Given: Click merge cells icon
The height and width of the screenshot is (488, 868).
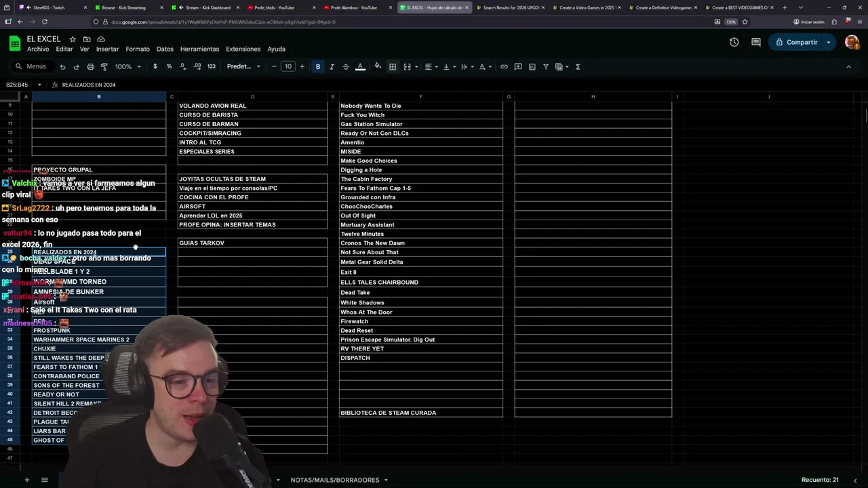Looking at the screenshot, I should pos(408,66).
